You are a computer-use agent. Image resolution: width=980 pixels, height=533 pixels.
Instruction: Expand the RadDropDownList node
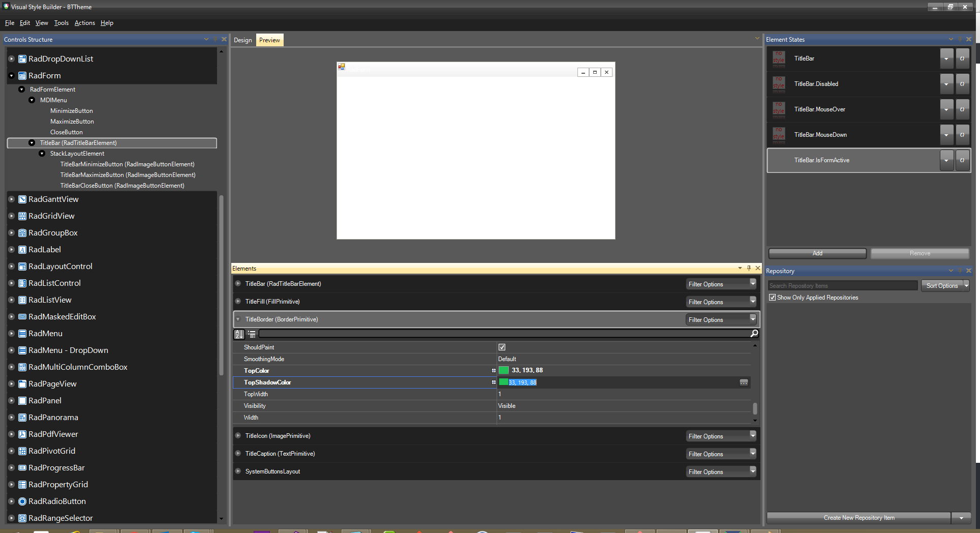[x=11, y=59]
